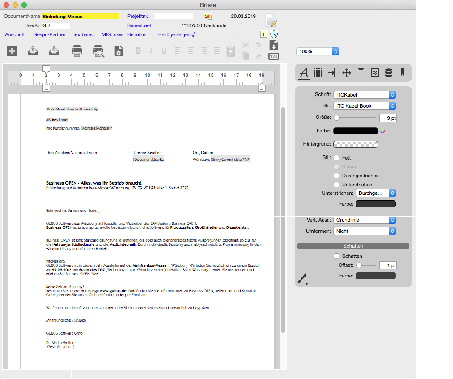The width and height of the screenshot is (453, 379).
Task: Toggle the Fett style checkbox
Action: (x=336, y=158)
